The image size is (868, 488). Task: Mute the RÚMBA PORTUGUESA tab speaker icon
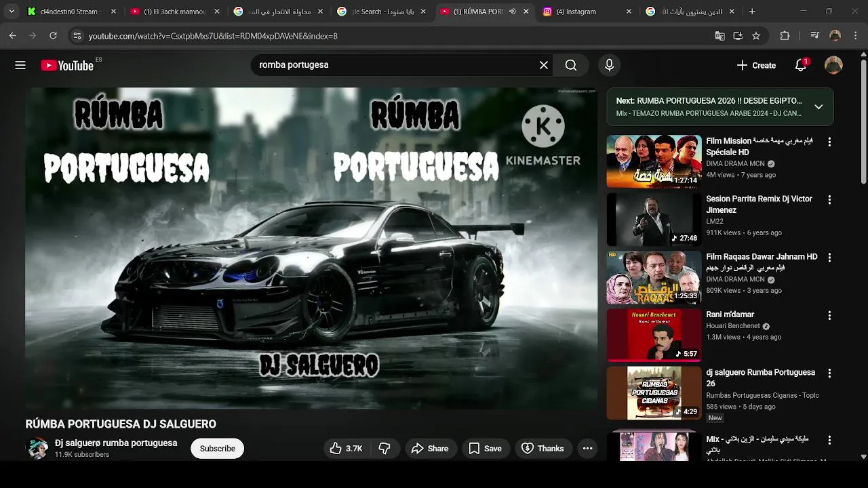coord(512,12)
